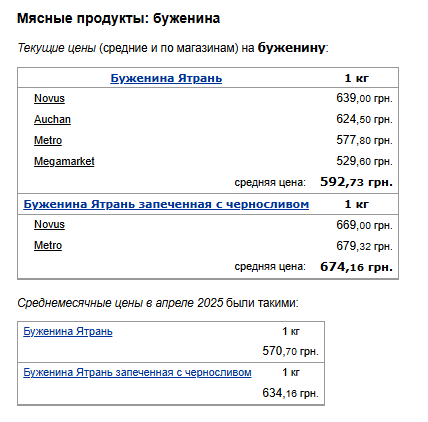428x422 pixels.
Task: Open the Novus link under Буженина Ятрань
Action: (49, 98)
